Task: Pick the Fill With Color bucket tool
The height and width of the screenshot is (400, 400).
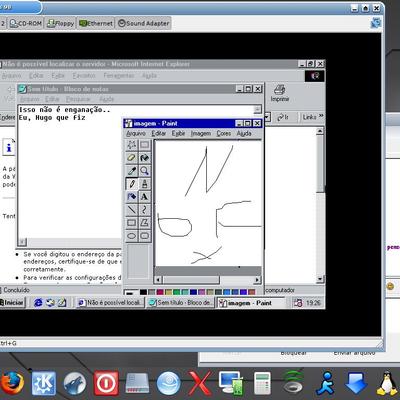Action: coord(144,158)
